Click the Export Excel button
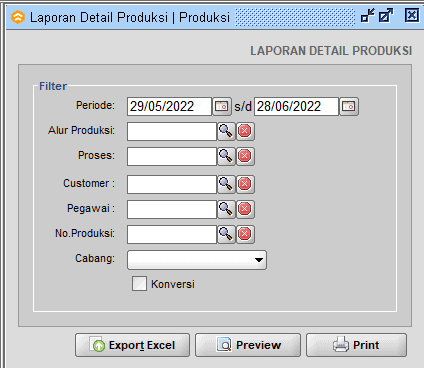This screenshot has height=368, width=424. pos(132,345)
